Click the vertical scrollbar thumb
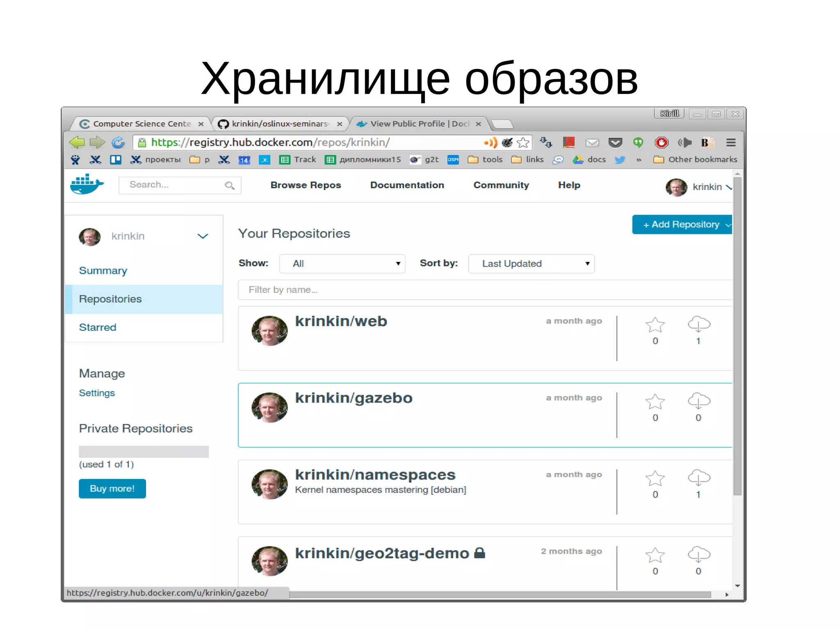Screen dimensions: 840x630 (737, 337)
